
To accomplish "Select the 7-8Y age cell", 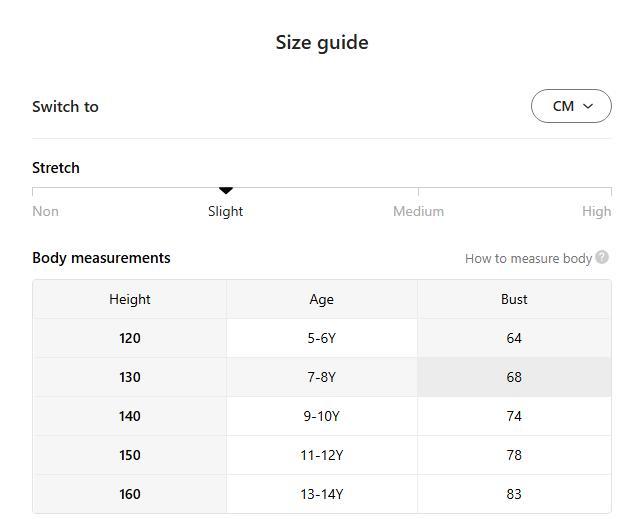I will pos(322,377).
